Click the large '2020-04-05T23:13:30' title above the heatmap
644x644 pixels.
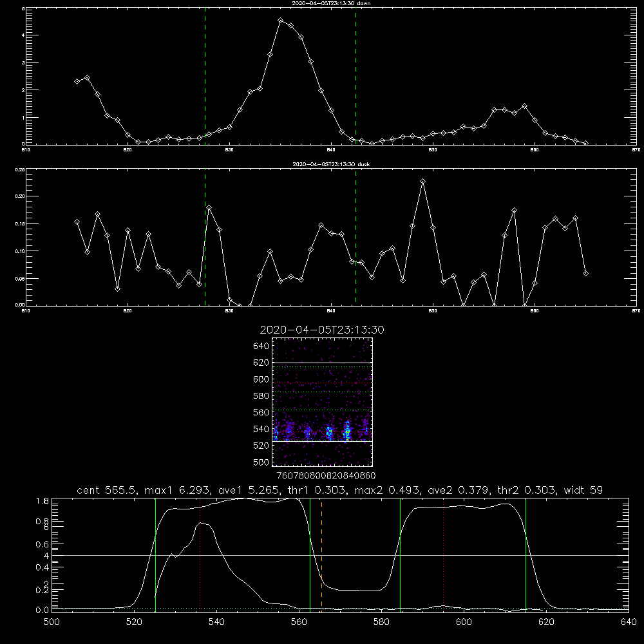tap(322, 330)
